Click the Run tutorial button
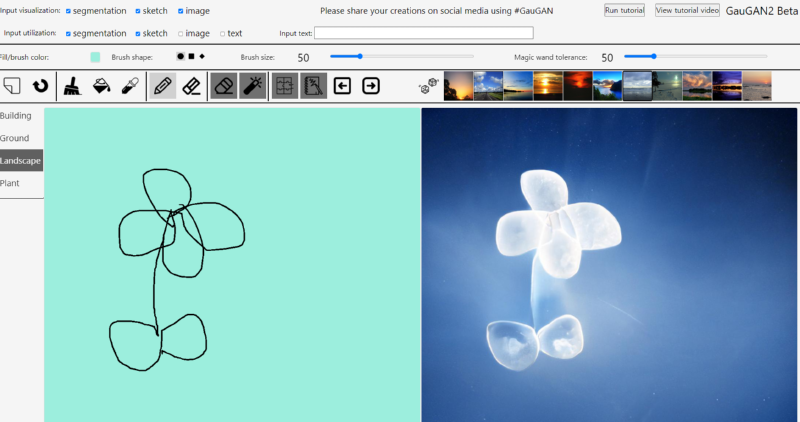Image resolution: width=800 pixels, height=422 pixels. (x=624, y=10)
